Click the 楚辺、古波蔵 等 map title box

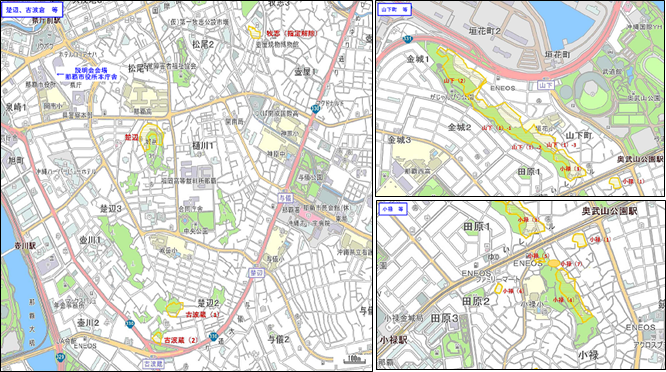[x=32, y=9]
